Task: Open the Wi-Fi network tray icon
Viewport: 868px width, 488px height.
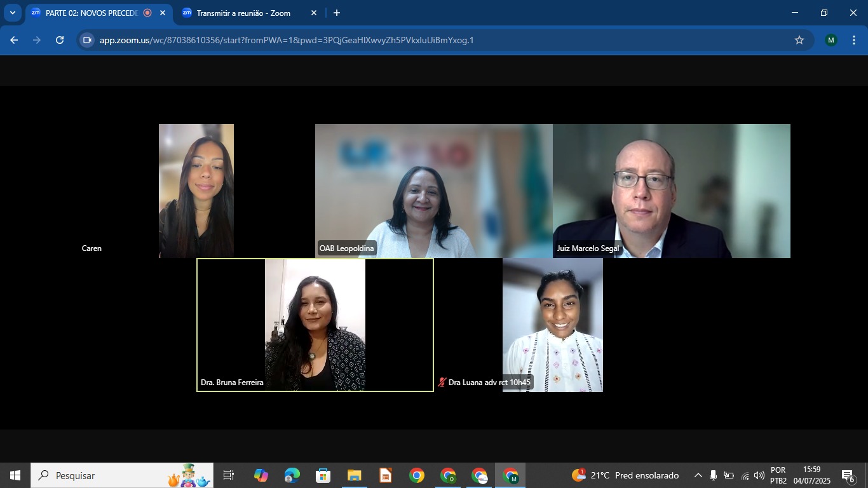Action: pyautogui.click(x=745, y=475)
